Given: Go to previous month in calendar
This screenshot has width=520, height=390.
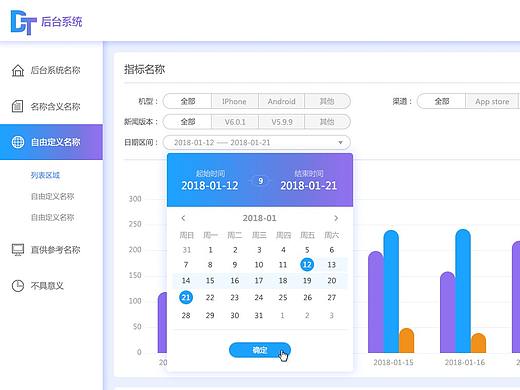Looking at the screenshot, I should coord(183,218).
